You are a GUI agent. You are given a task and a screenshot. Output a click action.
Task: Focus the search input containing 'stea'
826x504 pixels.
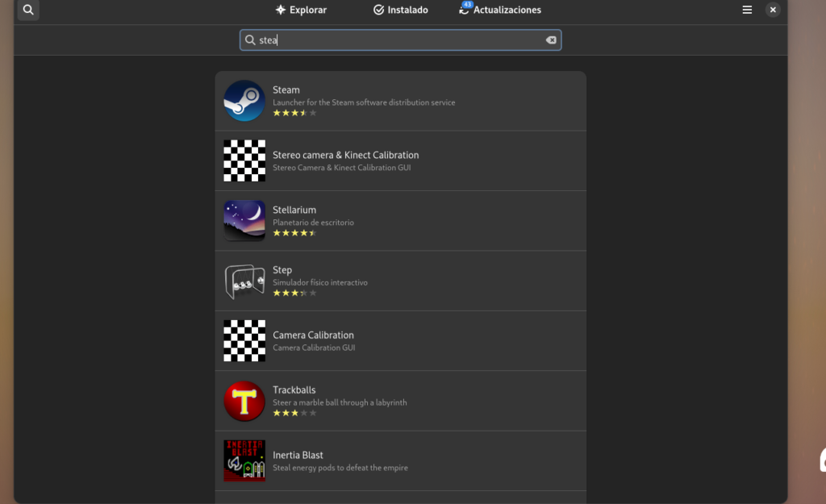(x=400, y=40)
